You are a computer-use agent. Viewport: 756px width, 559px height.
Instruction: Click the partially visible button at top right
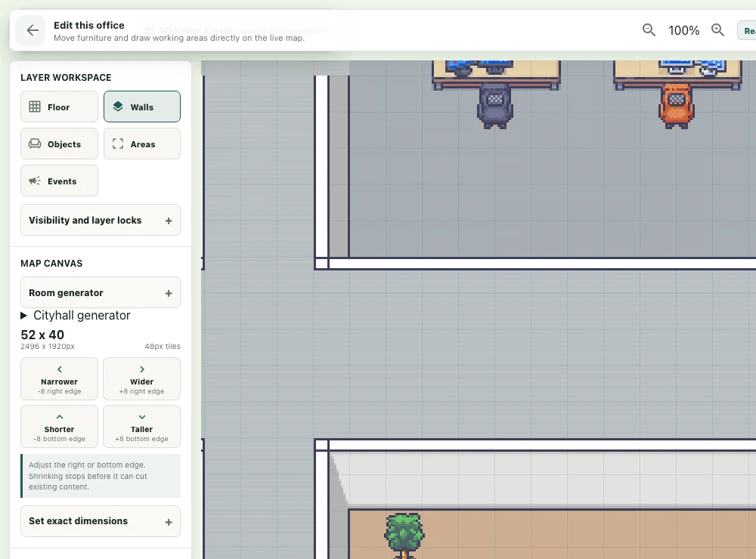pos(748,31)
